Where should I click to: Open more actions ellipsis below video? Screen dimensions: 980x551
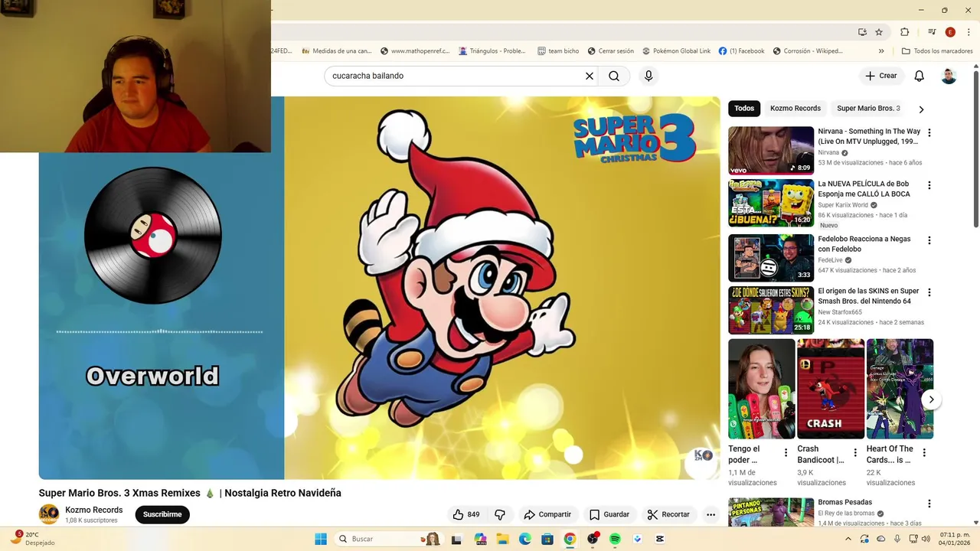coord(710,514)
